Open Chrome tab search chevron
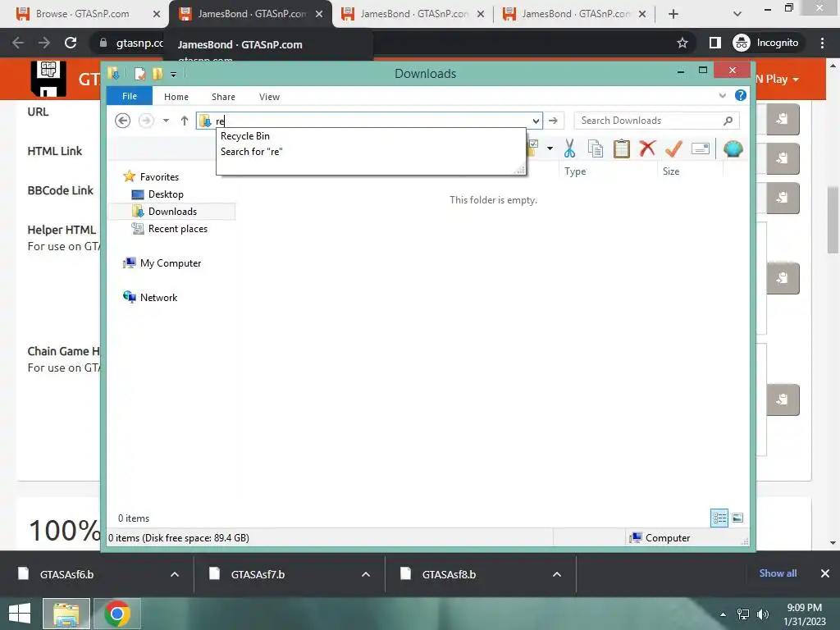The width and height of the screenshot is (840, 630). (x=737, y=14)
